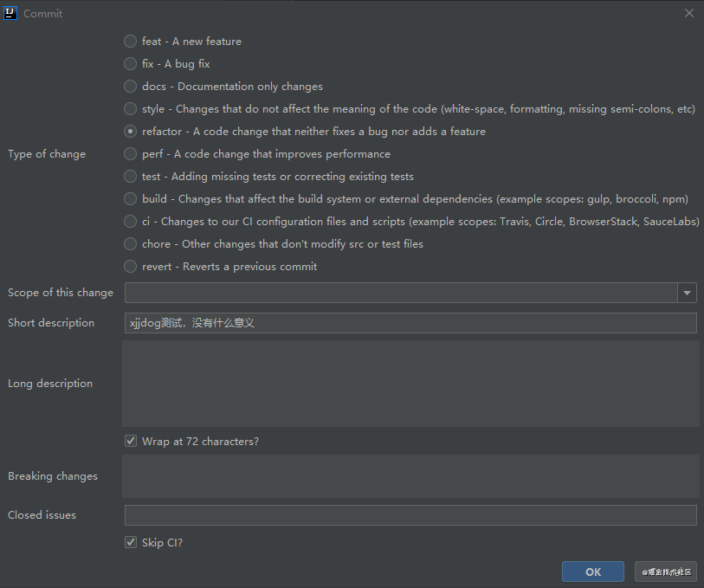Screen dimensions: 704x588
Task: Choose build system change type
Action: [130, 199]
